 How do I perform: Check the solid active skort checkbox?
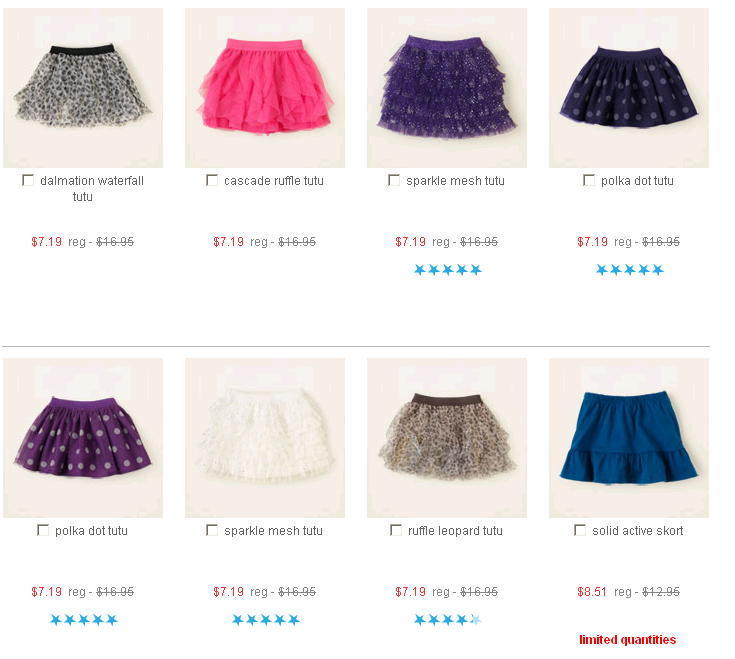point(580,530)
